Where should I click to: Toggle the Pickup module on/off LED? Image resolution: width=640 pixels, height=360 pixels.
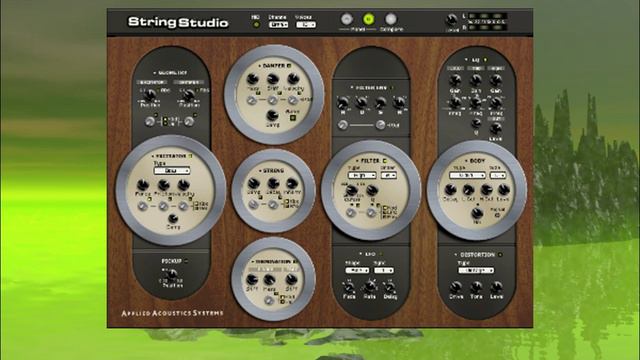186,261
